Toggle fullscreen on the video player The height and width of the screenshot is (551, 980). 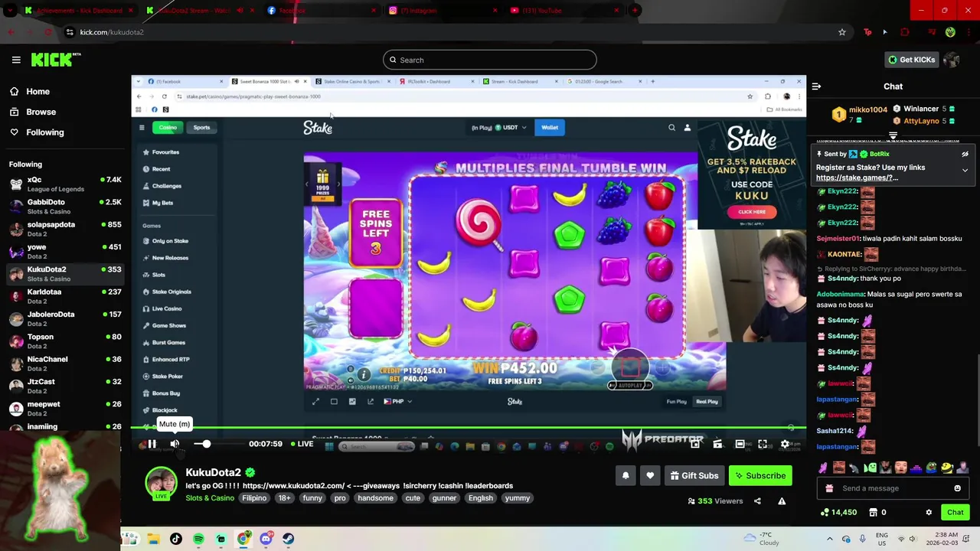(763, 444)
